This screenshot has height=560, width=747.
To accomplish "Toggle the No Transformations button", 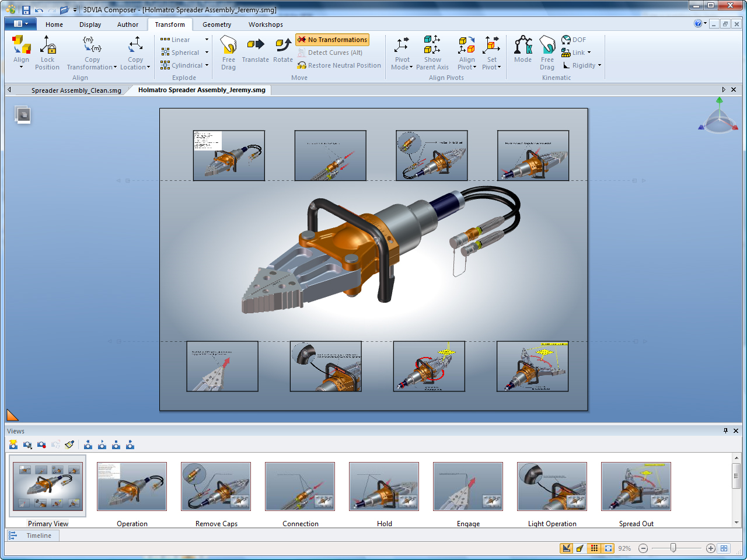I will point(332,40).
